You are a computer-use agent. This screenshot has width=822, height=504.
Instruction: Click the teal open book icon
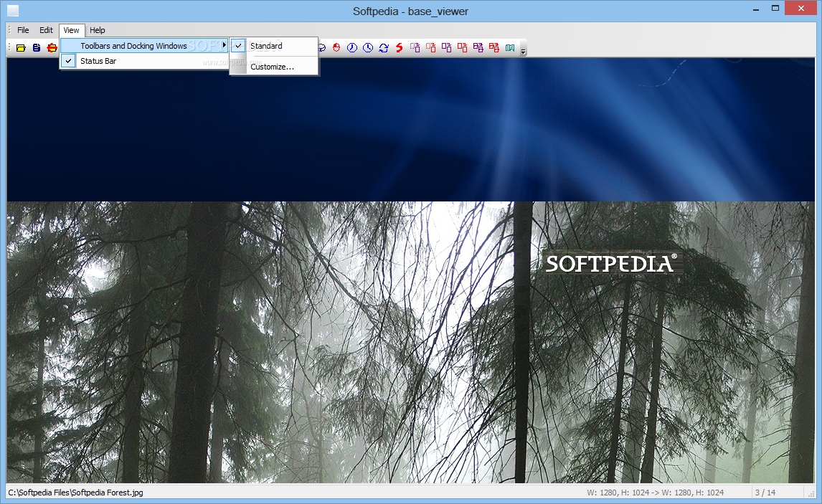point(509,47)
